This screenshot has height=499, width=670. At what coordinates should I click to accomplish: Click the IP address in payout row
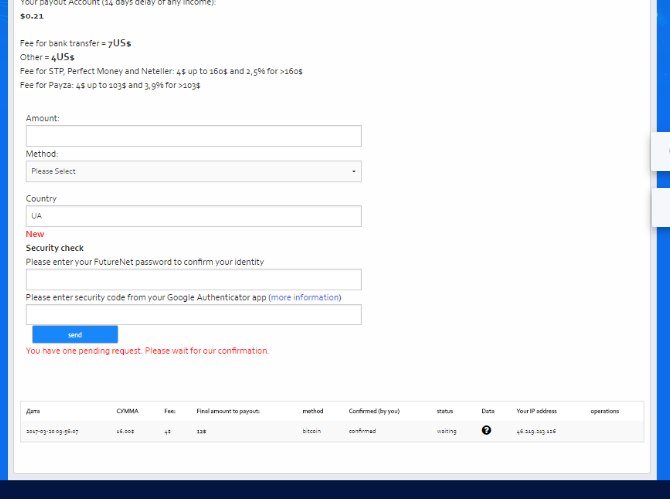[x=535, y=431]
